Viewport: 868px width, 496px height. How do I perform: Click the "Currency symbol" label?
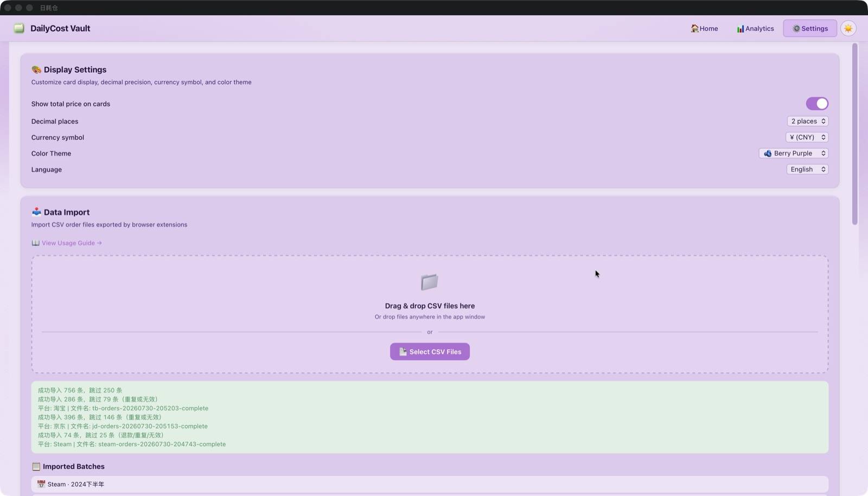(x=58, y=137)
